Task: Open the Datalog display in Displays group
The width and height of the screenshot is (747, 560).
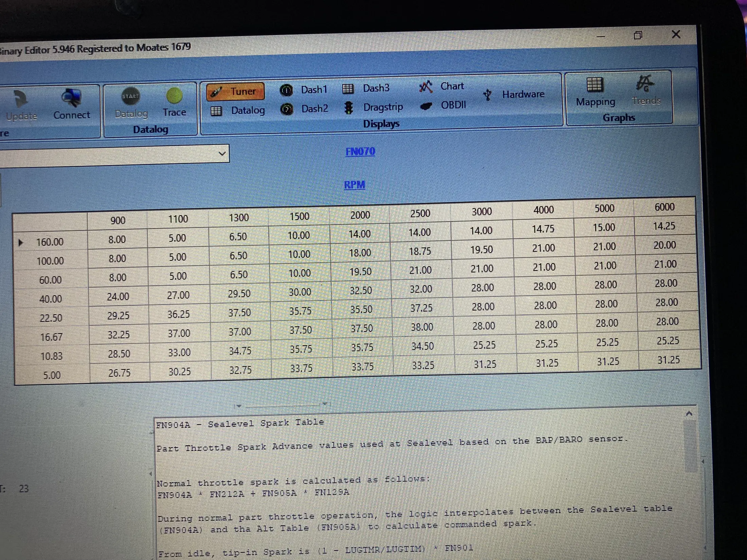Action: pyautogui.click(x=238, y=110)
